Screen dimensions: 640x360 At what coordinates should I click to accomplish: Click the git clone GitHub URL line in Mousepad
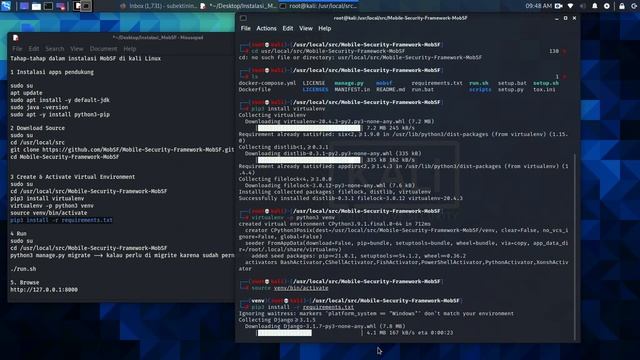coord(122,150)
